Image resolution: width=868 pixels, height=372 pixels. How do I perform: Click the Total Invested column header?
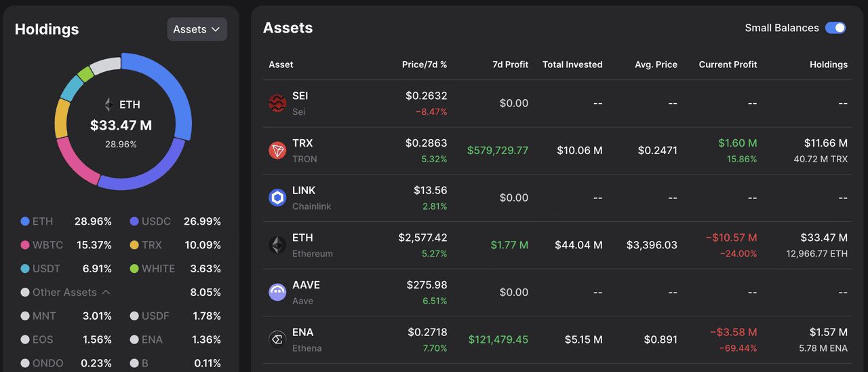(572, 64)
